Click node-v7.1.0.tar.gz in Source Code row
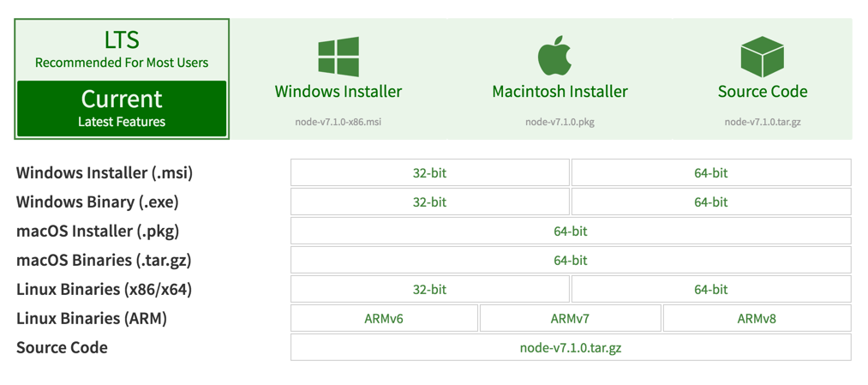This screenshot has width=868, height=385. tap(571, 347)
